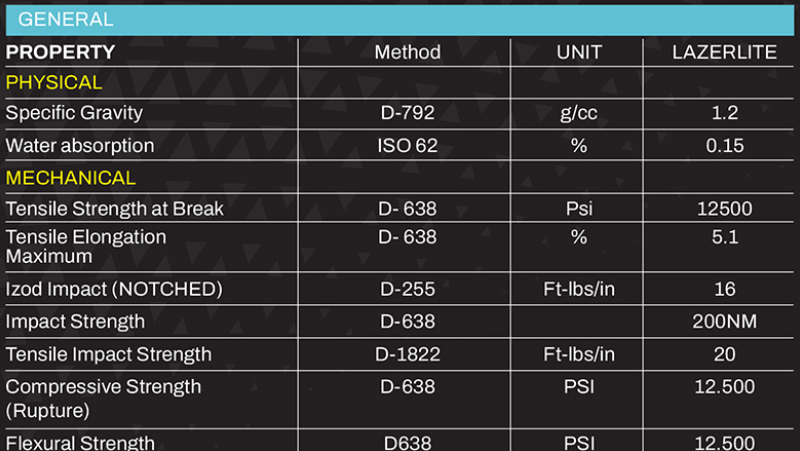Select the UNIT column header
The image size is (800, 451).
coord(577,53)
